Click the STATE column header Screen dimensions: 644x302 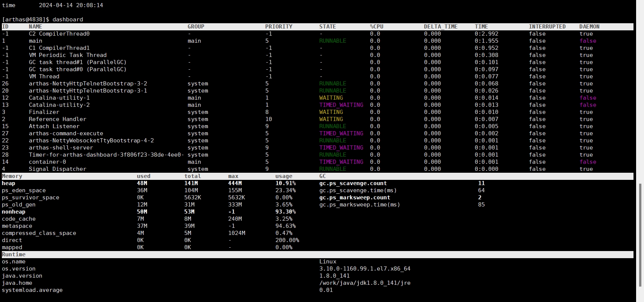(x=328, y=27)
